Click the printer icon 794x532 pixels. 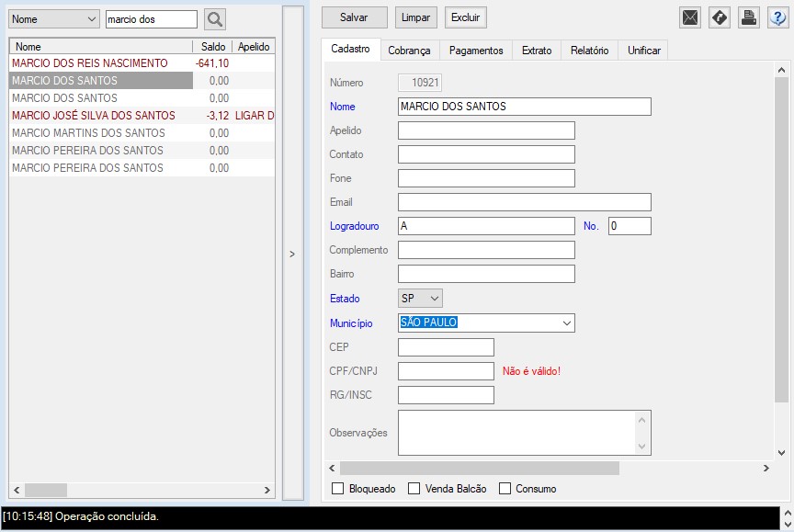tap(749, 17)
